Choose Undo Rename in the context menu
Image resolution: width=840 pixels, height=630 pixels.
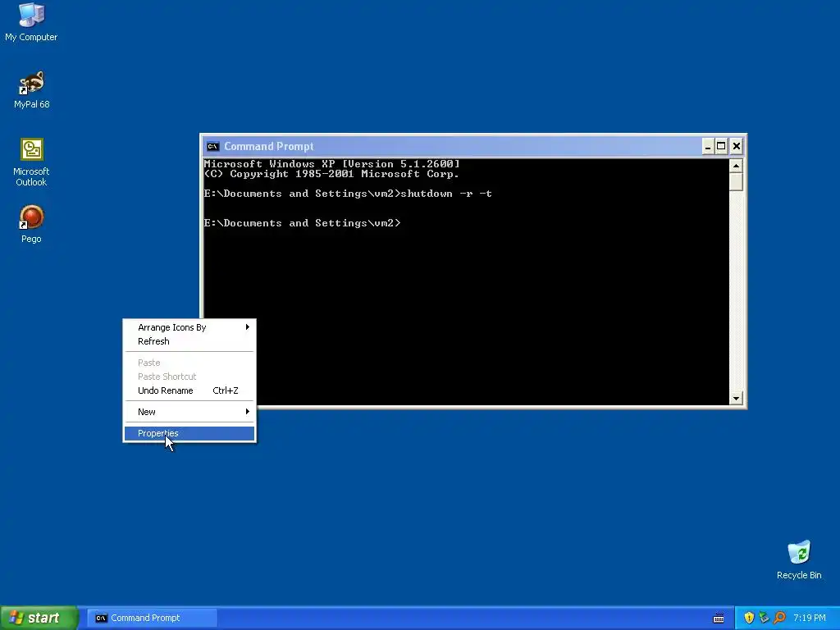[189, 390]
